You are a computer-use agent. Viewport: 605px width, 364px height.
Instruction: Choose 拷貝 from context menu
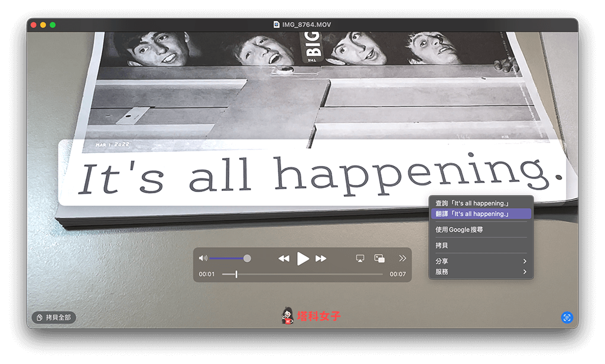click(x=481, y=245)
